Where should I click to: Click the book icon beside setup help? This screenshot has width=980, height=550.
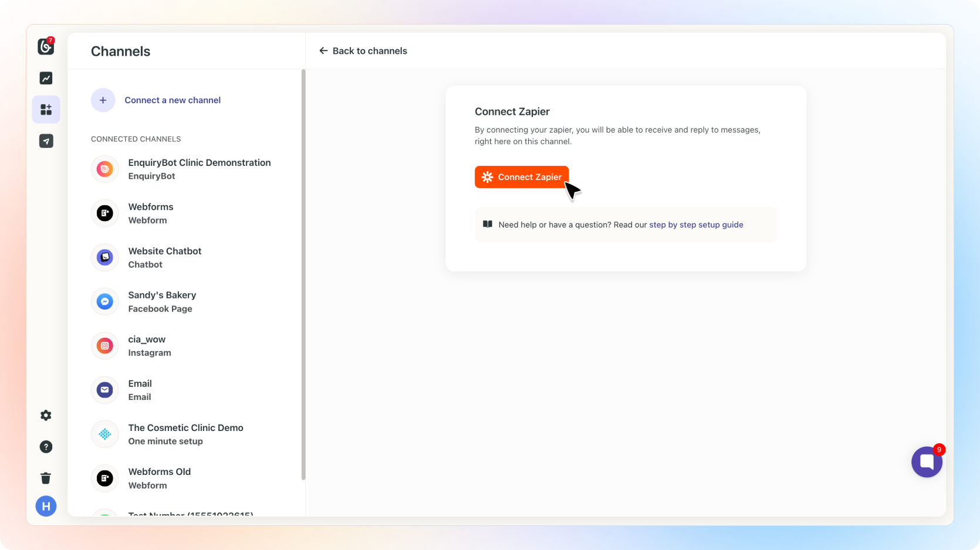tap(488, 224)
